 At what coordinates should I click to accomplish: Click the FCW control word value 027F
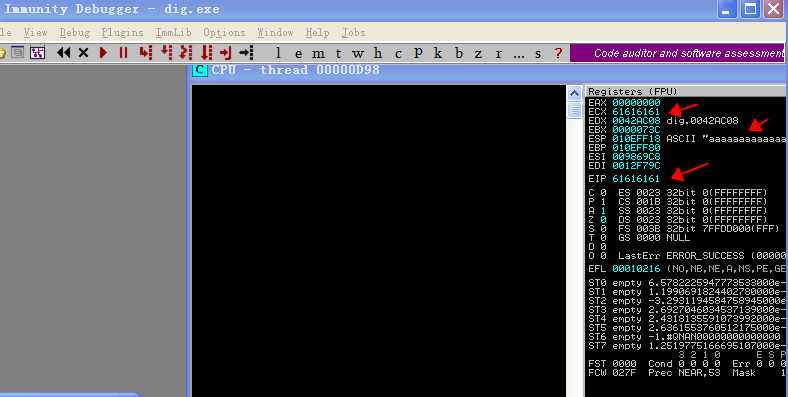624,373
